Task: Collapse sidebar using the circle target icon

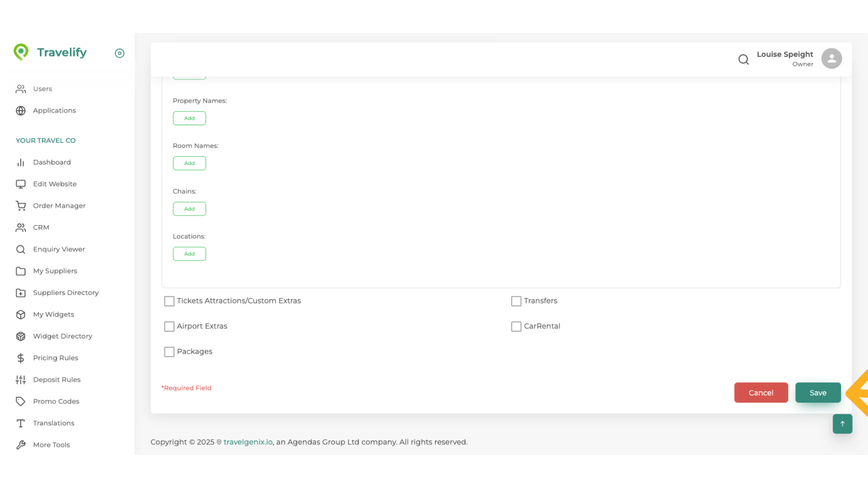Action: click(x=119, y=53)
